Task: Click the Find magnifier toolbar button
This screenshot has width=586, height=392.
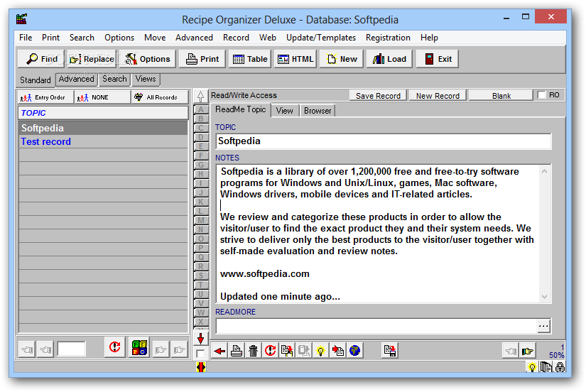Action: click(41, 59)
